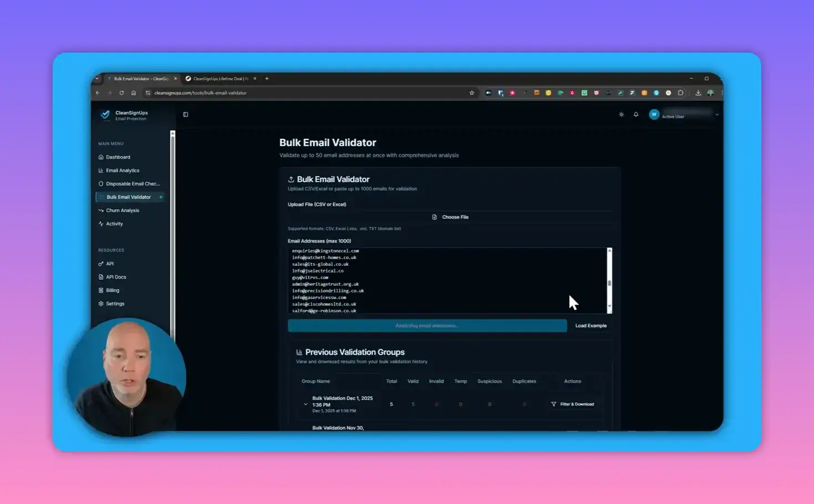Collapse the sidebar with panel toggle
Viewport: 814px width, 504px height.
tap(186, 115)
